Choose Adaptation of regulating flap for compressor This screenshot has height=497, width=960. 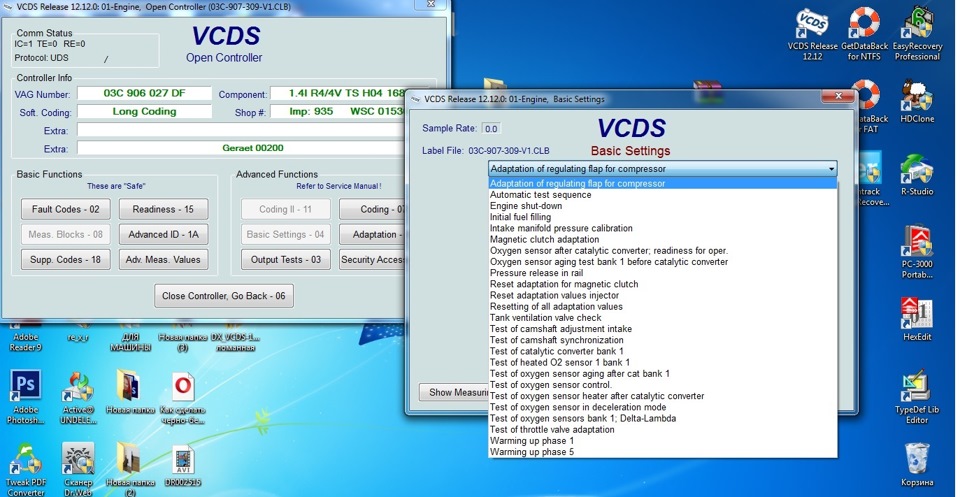(662, 184)
